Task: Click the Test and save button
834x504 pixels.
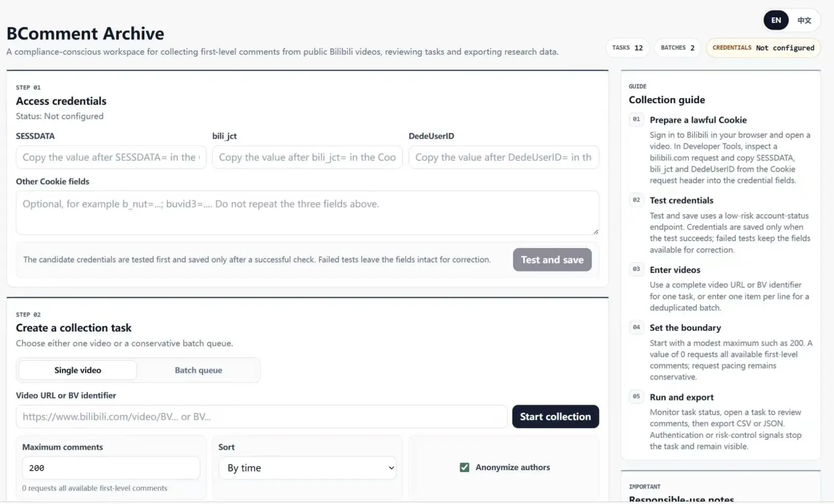Action: (552, 260)
